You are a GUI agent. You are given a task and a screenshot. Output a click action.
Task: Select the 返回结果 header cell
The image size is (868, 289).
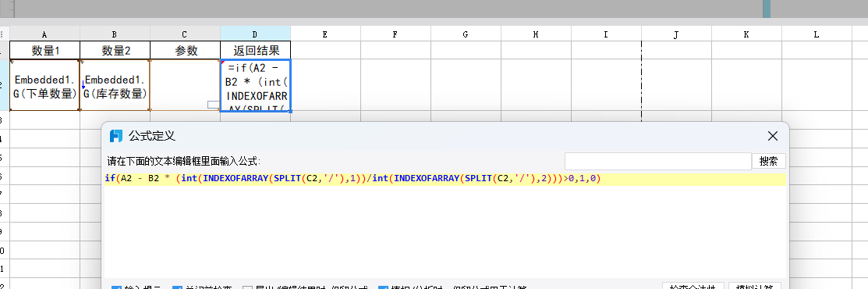tap(255, 51)
